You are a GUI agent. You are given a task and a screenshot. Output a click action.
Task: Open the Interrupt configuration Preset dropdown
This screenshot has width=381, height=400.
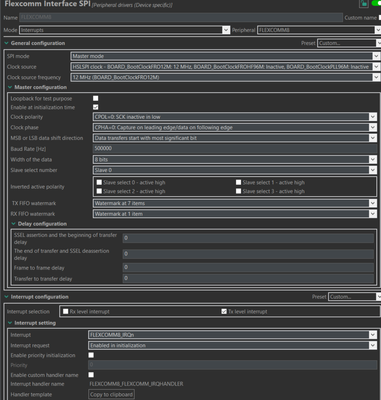[x=355, y=297]
